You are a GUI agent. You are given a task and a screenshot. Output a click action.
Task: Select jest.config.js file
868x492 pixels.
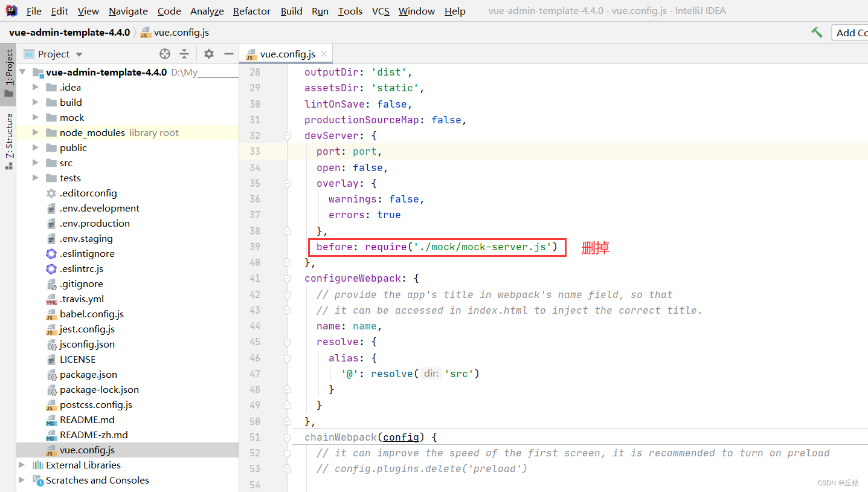point(87,329)
